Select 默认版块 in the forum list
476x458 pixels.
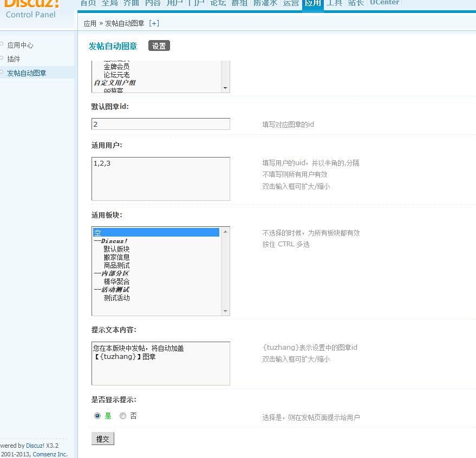pos(116,249)
